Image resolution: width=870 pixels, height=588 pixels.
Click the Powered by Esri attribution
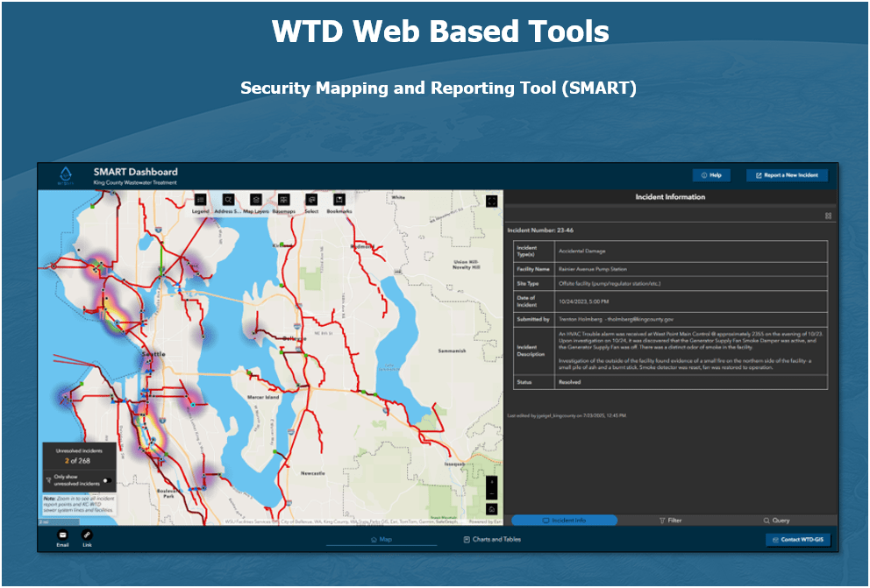click(485, 521)
